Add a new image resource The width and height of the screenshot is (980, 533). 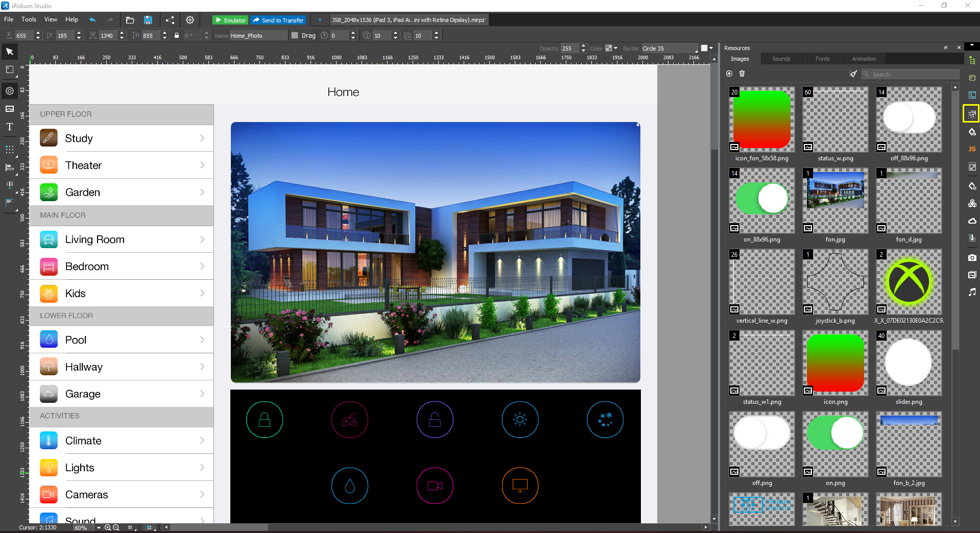click(729, 74)
